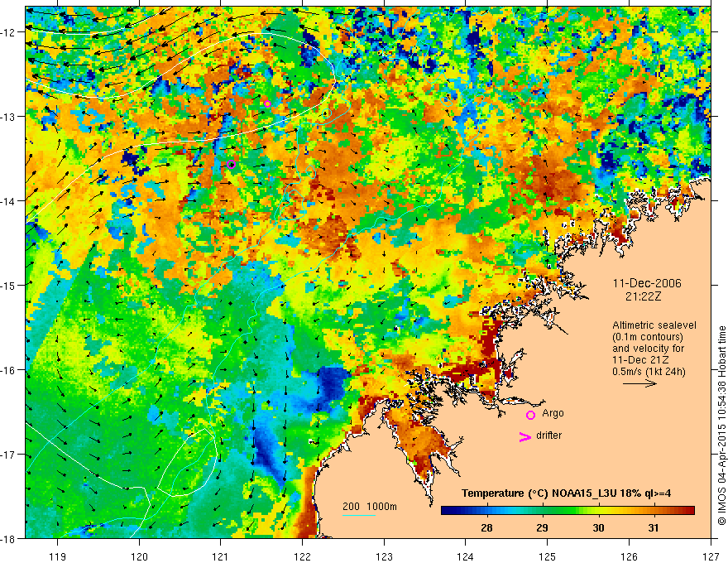Click the 'drifter' legend label
The image size is (728, 563).
pos(548,435)
